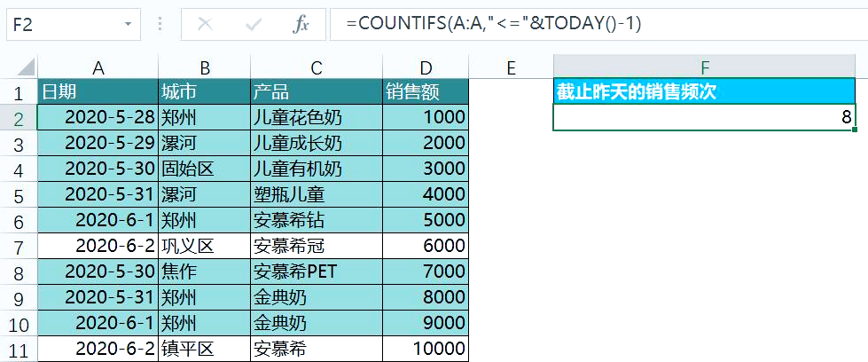
Task: Select column A header
Action: pyautogui.click(x=98, y=67)
